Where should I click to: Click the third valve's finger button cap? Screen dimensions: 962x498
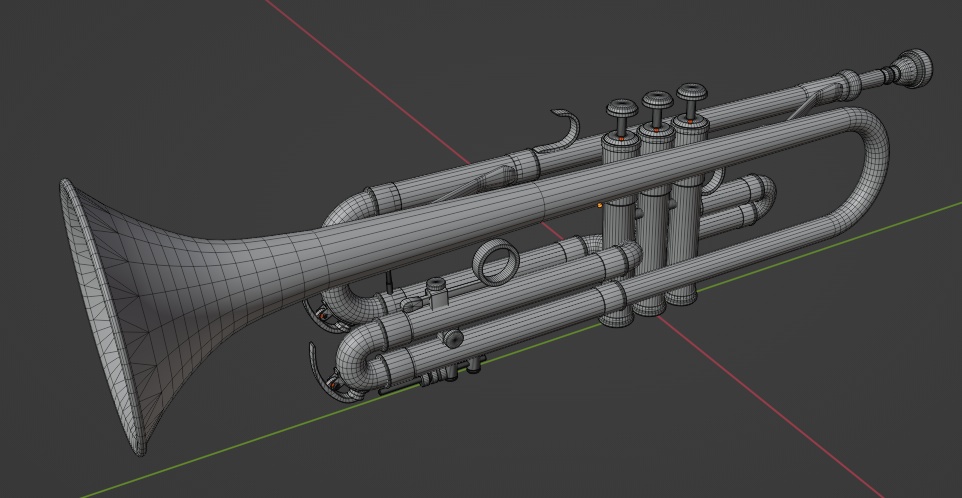coord(692,93)
